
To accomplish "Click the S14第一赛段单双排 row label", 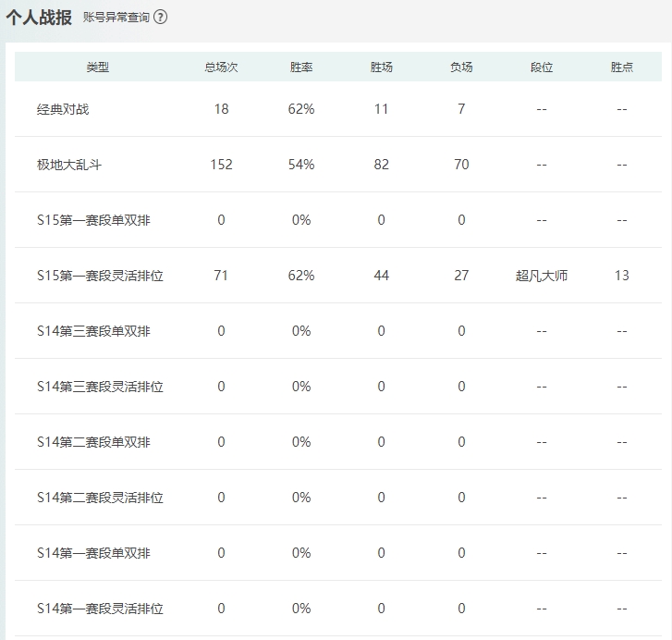I will tap(93, 553).
